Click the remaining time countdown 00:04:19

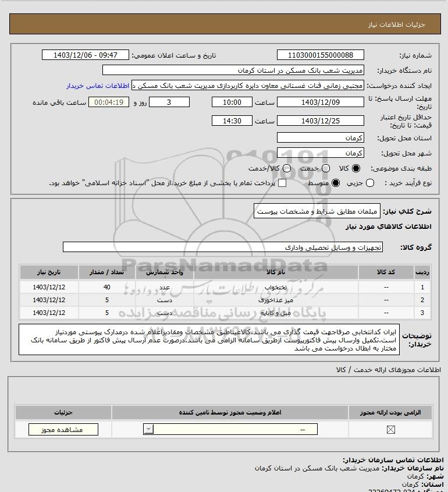point(109,102)
